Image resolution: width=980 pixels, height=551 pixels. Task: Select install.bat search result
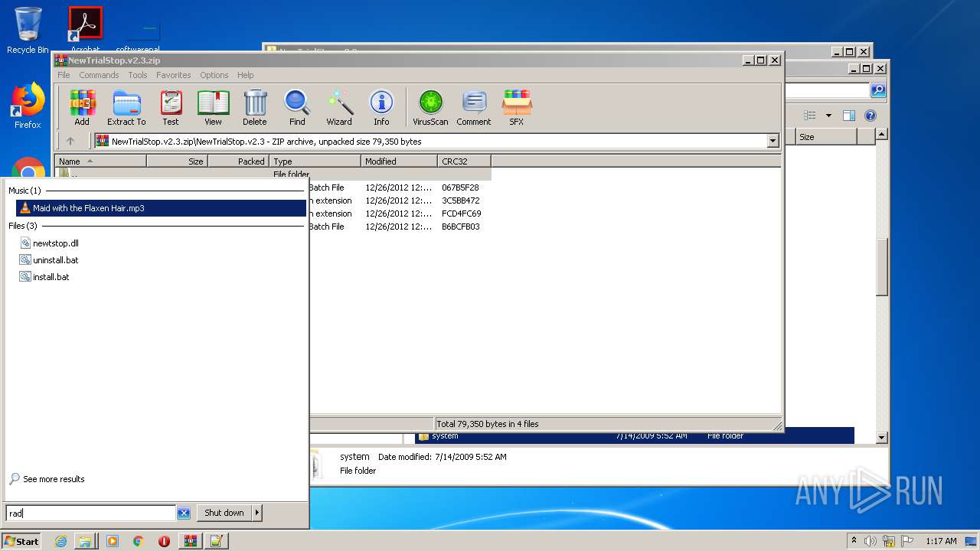[51, 277]
